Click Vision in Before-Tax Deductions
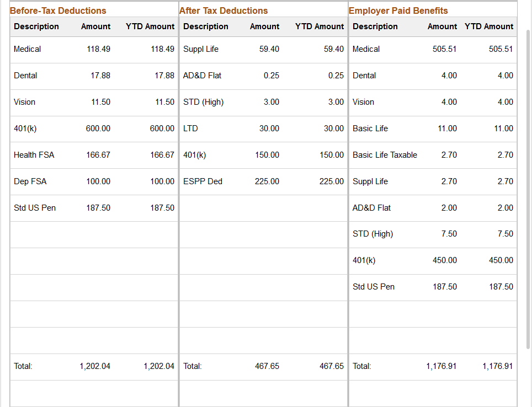This screenshot has width=532, height=407. [24, 102]
